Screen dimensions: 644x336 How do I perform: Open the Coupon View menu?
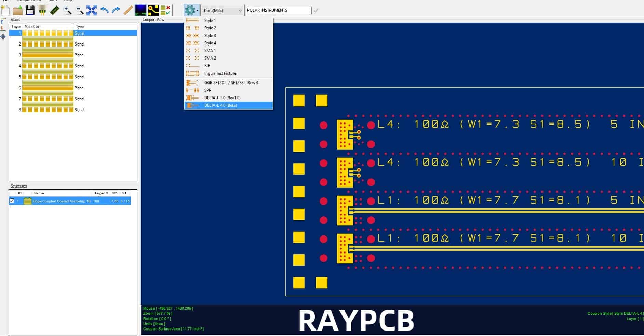click(x=29, y=1)
